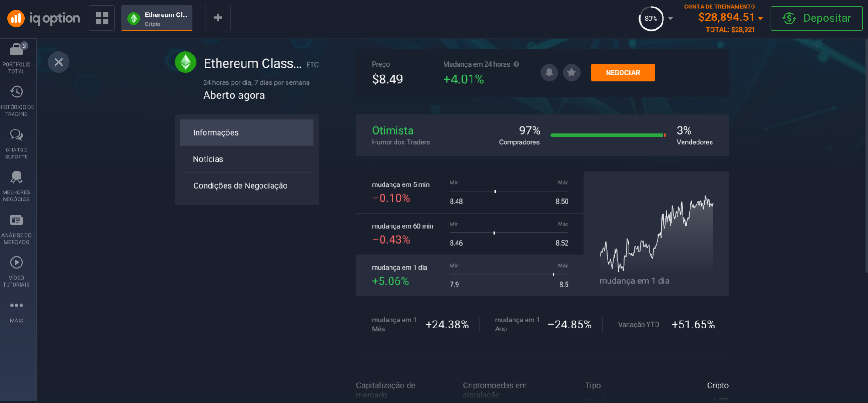Click the +4.01% 24-hour change value
The image size is (868, 403).
coord(464,79)
